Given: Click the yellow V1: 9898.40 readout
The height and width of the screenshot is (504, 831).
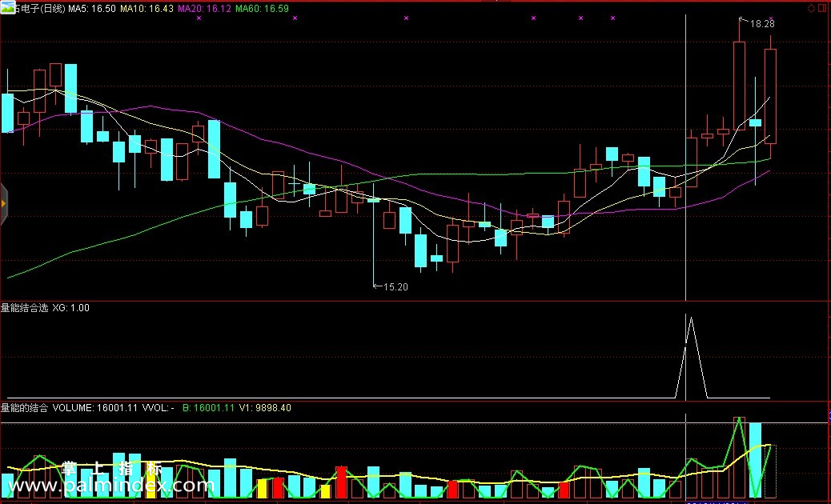Looking at the screenshot, I should tap(265, 408).
